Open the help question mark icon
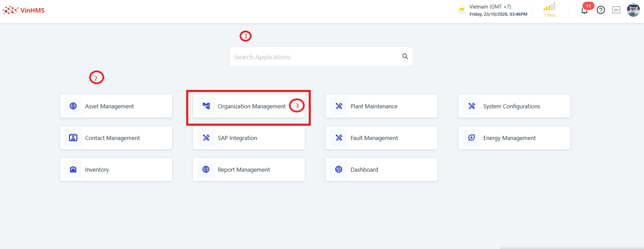 (x=601, y=10)
